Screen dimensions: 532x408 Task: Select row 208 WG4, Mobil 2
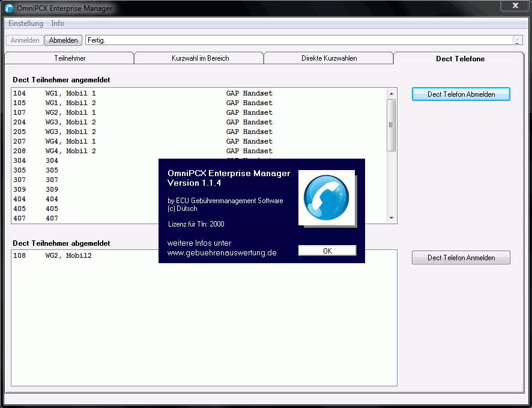(x=199, y=151)
